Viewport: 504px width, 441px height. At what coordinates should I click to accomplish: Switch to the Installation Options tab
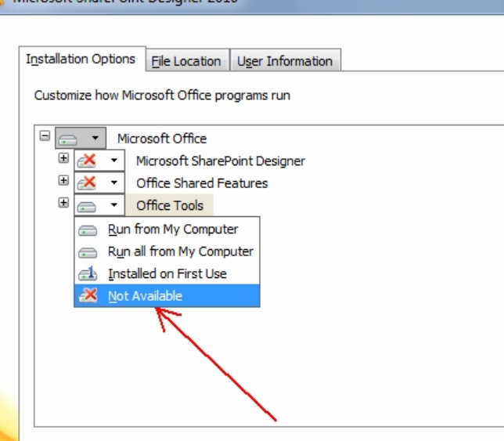pos(81,59)
